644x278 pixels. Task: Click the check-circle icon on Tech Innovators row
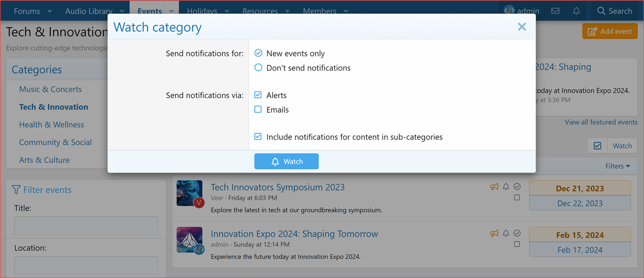pos(517,187)
